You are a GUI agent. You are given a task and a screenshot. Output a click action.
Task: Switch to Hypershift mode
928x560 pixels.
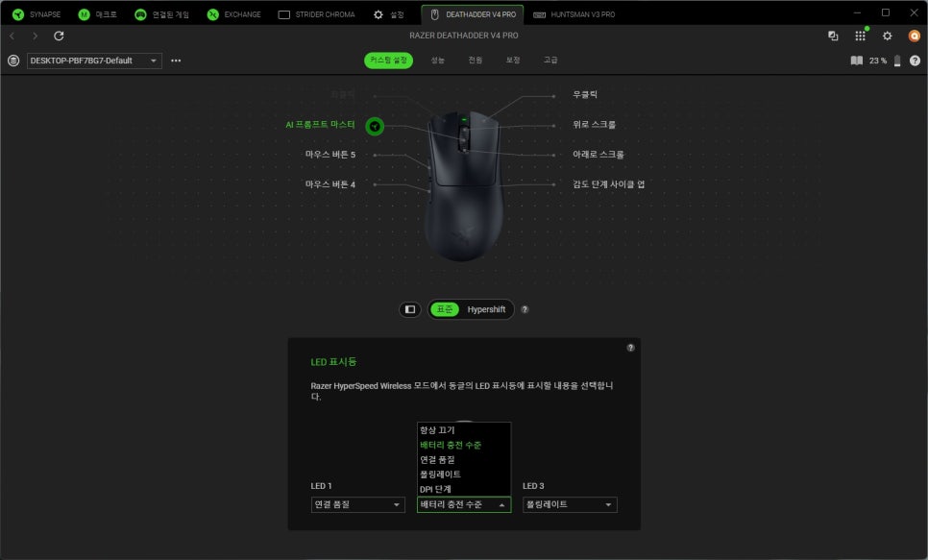coord(486,309)
